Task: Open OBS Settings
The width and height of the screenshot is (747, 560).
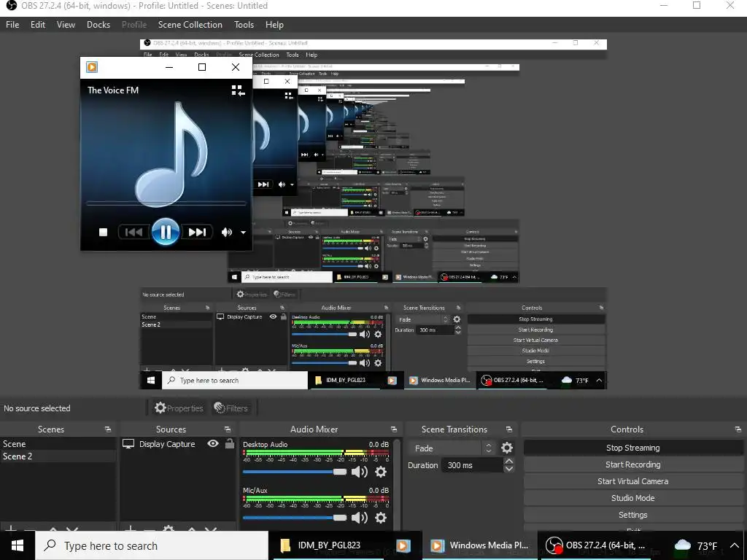Action: click(632, 515)
